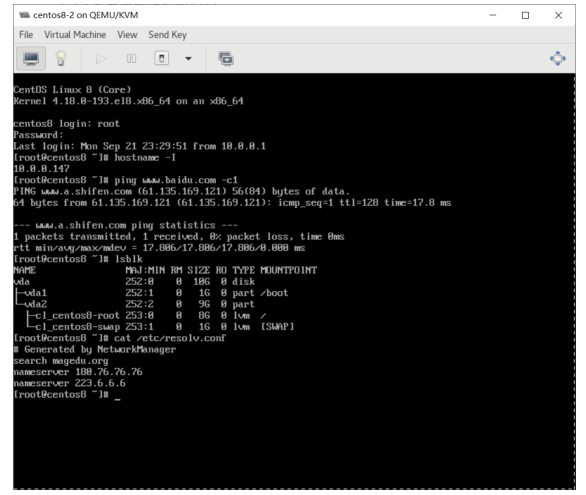Click the virt-manager window title icon
The image size is (586, 495).
click(24, 15)
